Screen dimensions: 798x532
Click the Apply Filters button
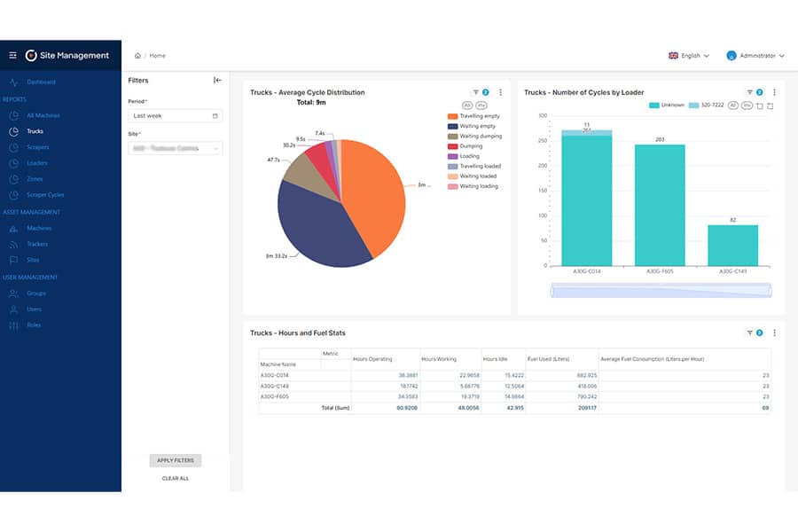click(176, 460)
